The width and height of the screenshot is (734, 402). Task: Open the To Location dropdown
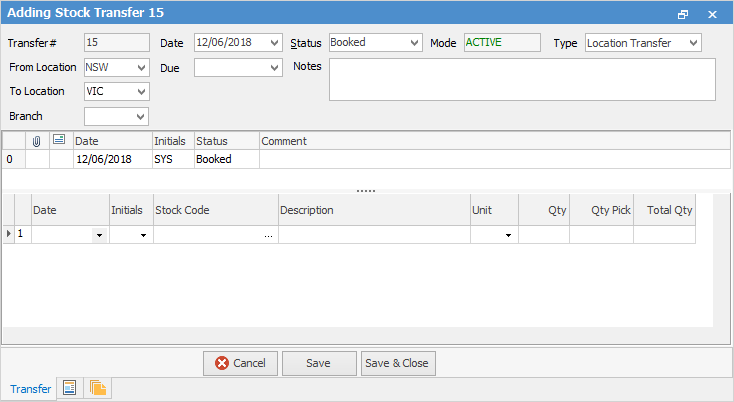[140, 91]
